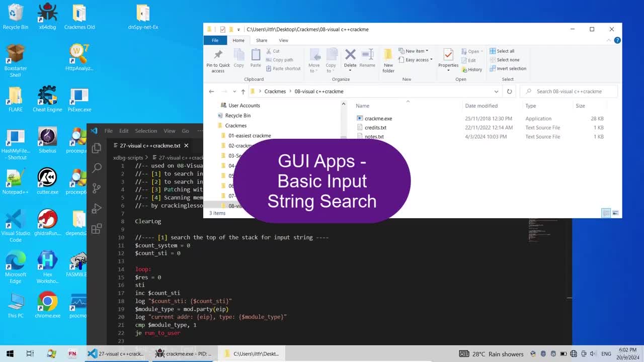Open Run and Debug icon

tap(97, 208)
